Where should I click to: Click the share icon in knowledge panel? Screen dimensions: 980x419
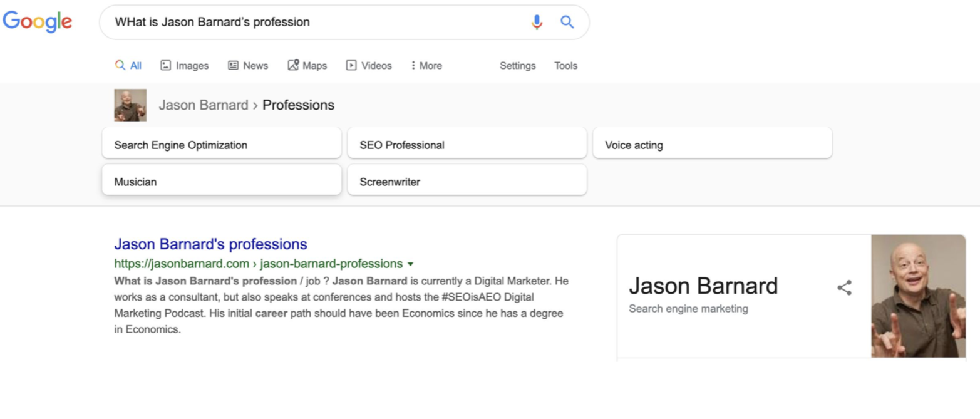click(844, 287)
